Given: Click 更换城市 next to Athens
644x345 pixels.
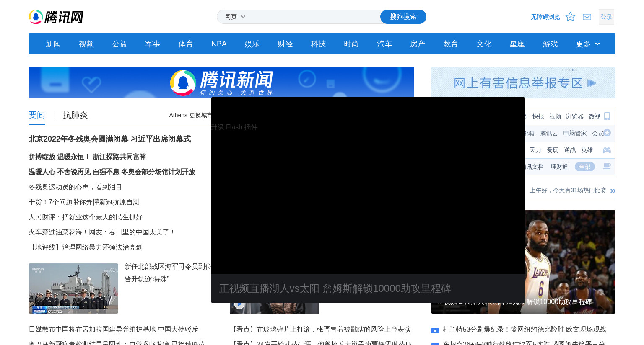Looking at the screenshot, I should coord(200,115).
